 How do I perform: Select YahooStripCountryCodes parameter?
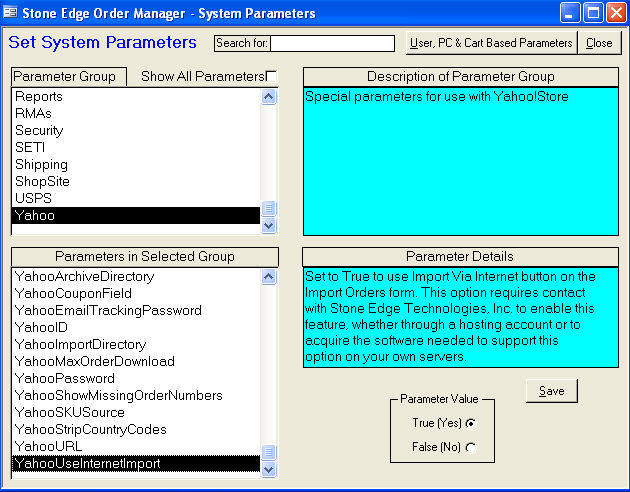[136, 429]
